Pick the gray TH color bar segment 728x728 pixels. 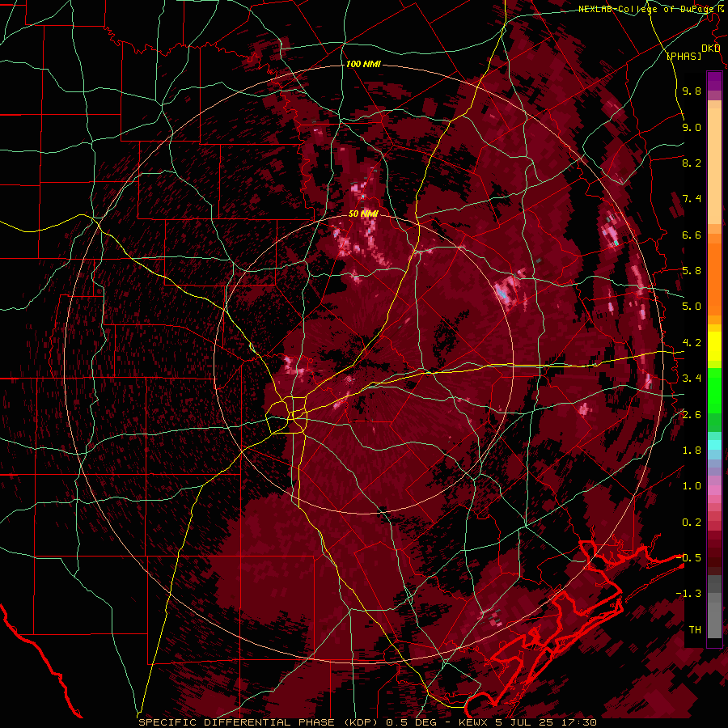tap(714, 620)
